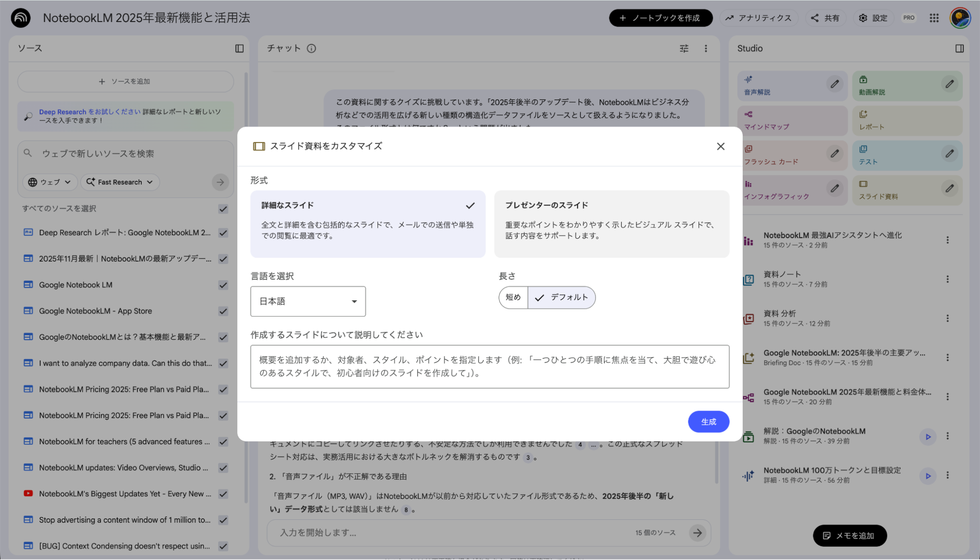980x560 pixels.
Task: Select 短め for slide length
Action: [x=513, y=297]
